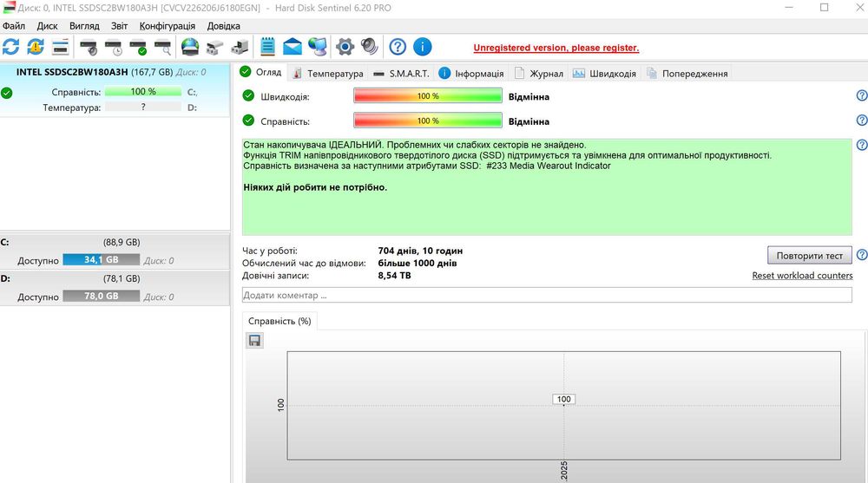Screen dimensions: 868x483
Task: Click the 100 data point on graph
Action: pyautogui.click(x=563, y=400)
